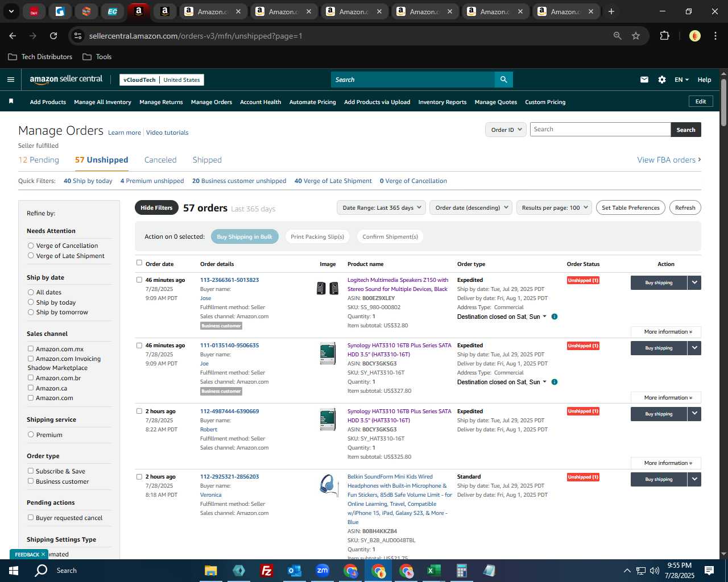Open the settings gear icon
Screen dimensions: 728x582
coord(661,80)
